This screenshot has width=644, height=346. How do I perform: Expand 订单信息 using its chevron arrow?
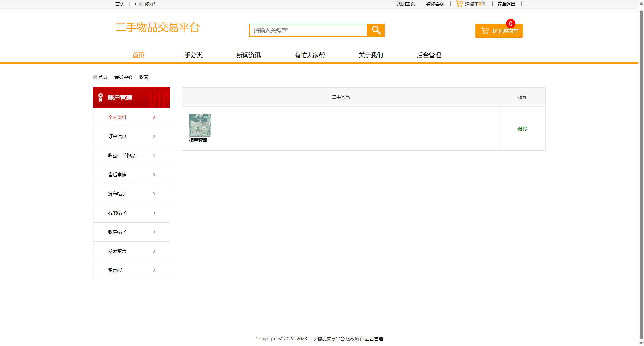coord(154,136)
